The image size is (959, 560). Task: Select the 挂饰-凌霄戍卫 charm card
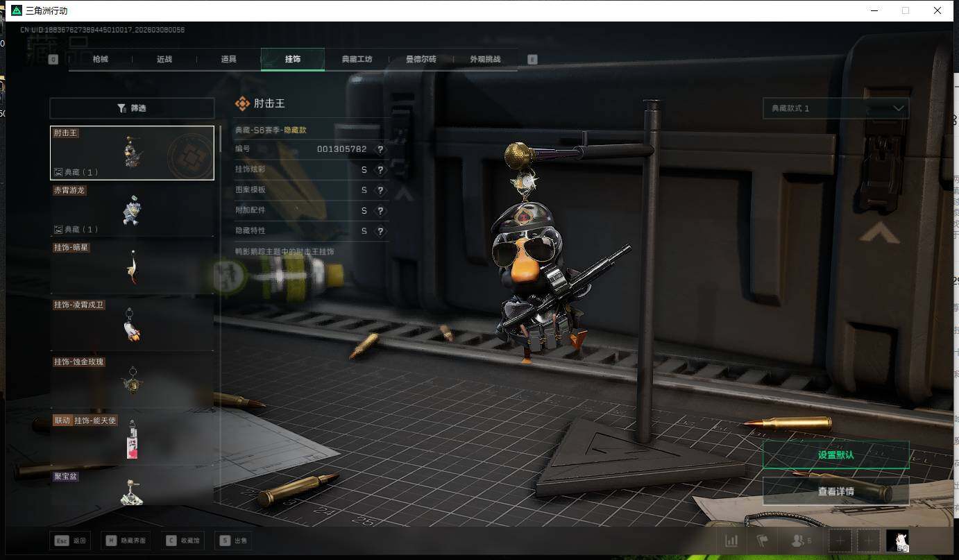(132, 324)
